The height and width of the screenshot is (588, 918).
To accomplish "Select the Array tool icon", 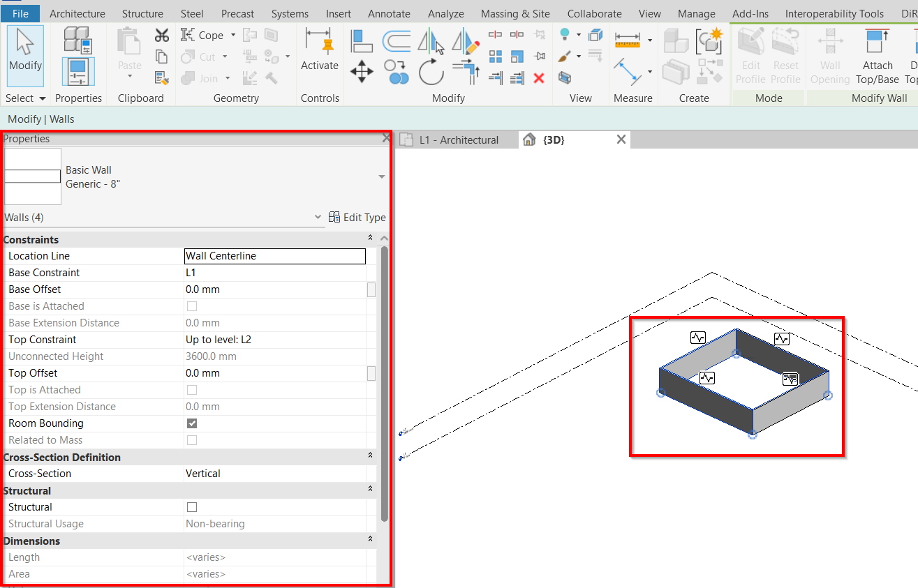I will tap(496, 56).
